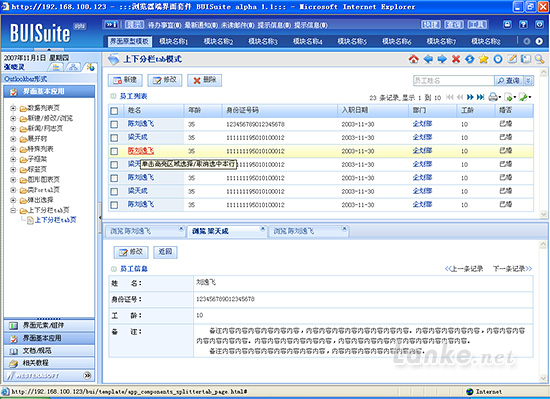Switch to 界面原型模板 module tab
The height and width of the screenshot is (399, 550).
point(129,41)
